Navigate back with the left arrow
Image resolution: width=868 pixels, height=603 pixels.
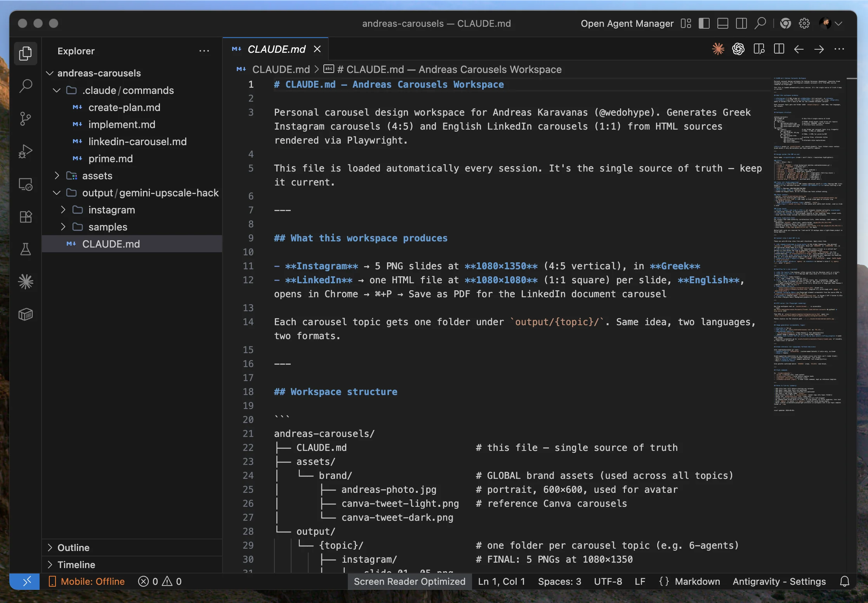(799, 49)
